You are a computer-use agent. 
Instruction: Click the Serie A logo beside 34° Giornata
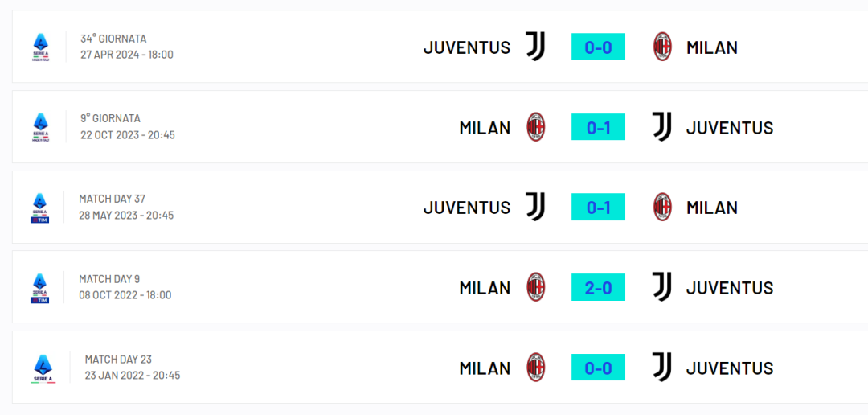click(40, 47)
